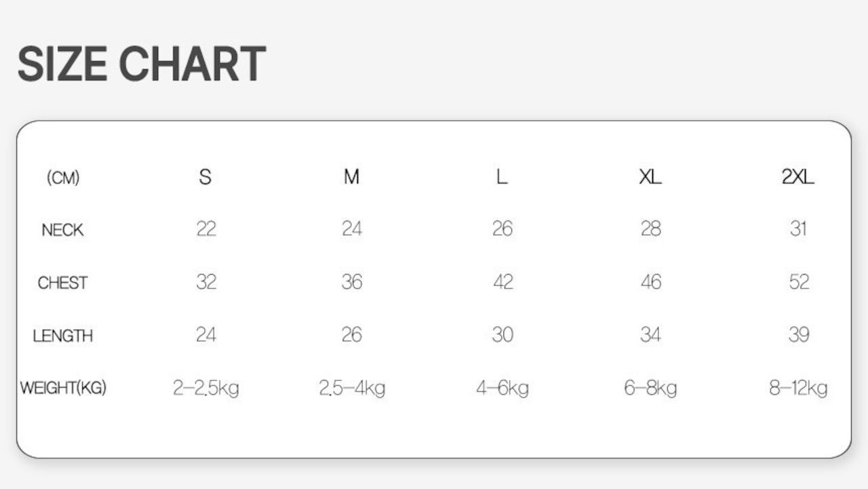Viewport: 868px width, 489px height.
Task: Select the WEIGHT(KG) row label
Action: [x=63, y=389]
